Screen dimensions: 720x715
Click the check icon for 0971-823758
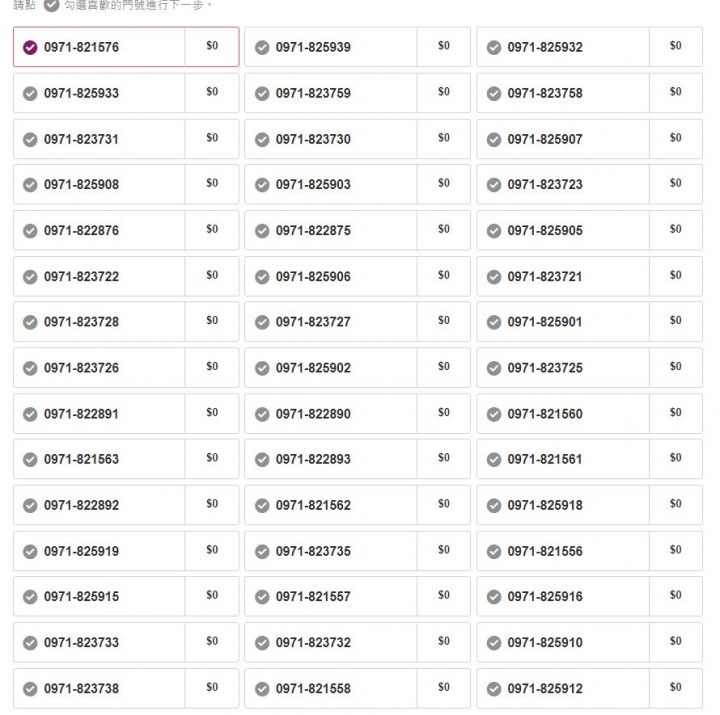point(494,93)
